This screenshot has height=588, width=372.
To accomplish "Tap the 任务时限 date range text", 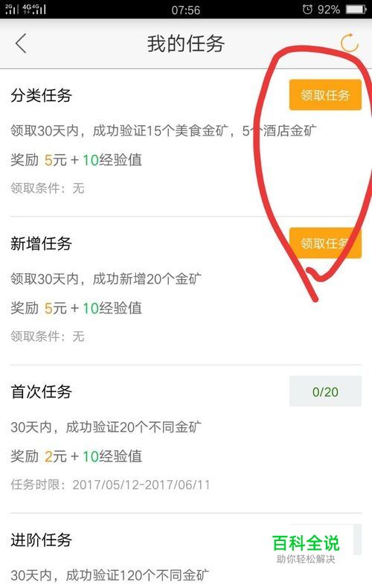I will click(x=110, y=485).
